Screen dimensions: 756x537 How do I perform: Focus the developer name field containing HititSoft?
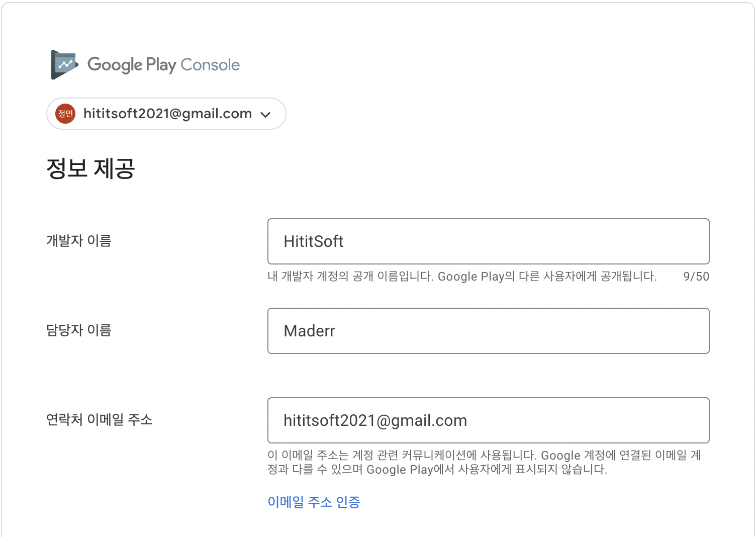pyautogui.click(x=488, y=241)
